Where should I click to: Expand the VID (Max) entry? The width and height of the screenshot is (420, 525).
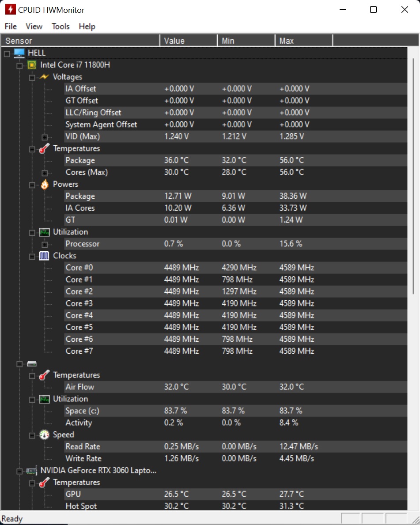[45, 137]
